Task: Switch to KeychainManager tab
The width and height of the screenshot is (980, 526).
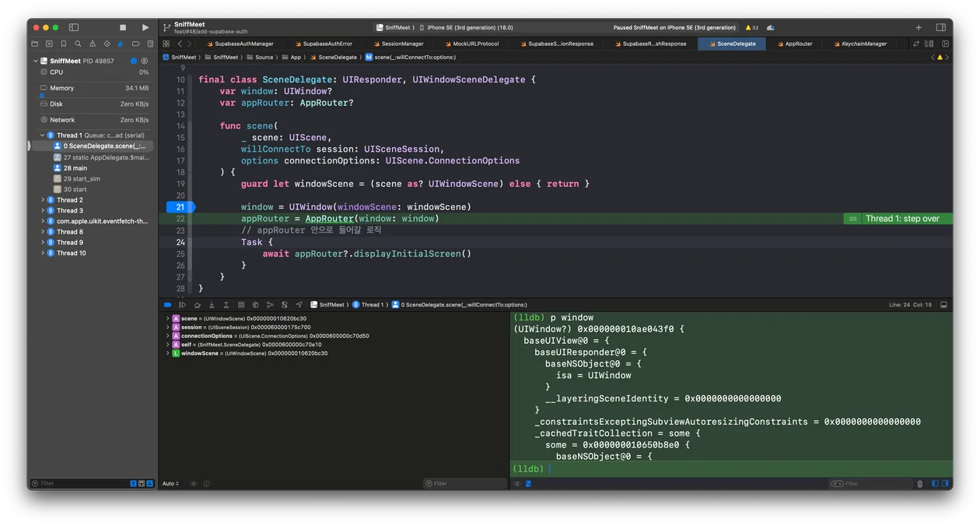Action: 859,44
